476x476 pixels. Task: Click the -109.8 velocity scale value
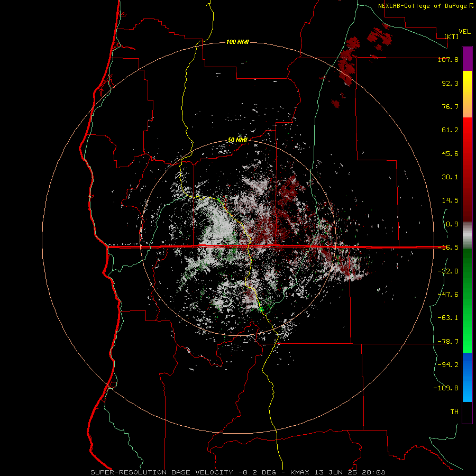coord(446,388)
